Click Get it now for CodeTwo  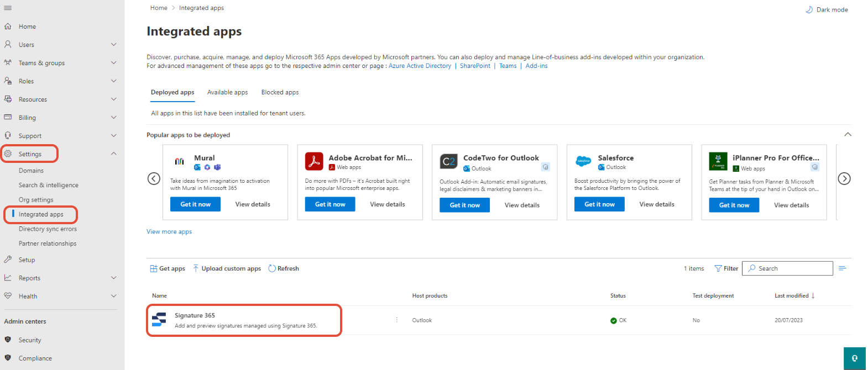pos(465,205)
